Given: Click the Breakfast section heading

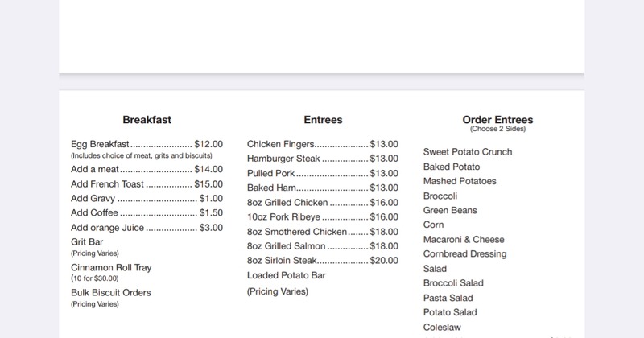Looking at the screenshot, I should pyautogui.click(x=147, y=120).
